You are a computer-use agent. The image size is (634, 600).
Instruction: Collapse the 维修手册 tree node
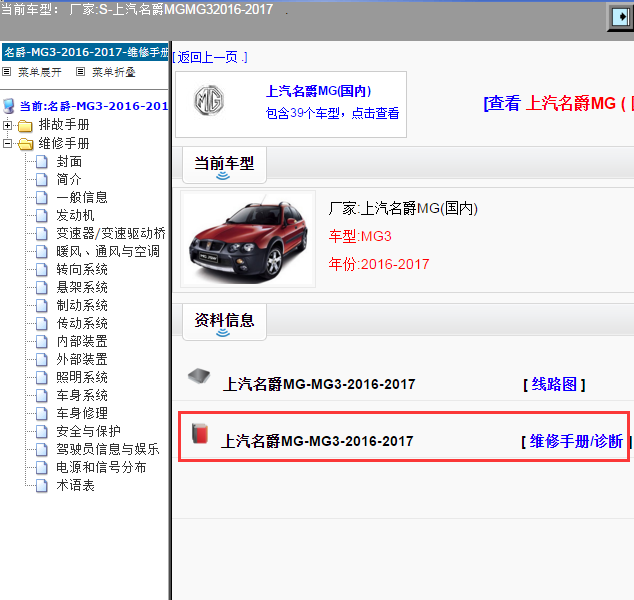tap(7, 144)
